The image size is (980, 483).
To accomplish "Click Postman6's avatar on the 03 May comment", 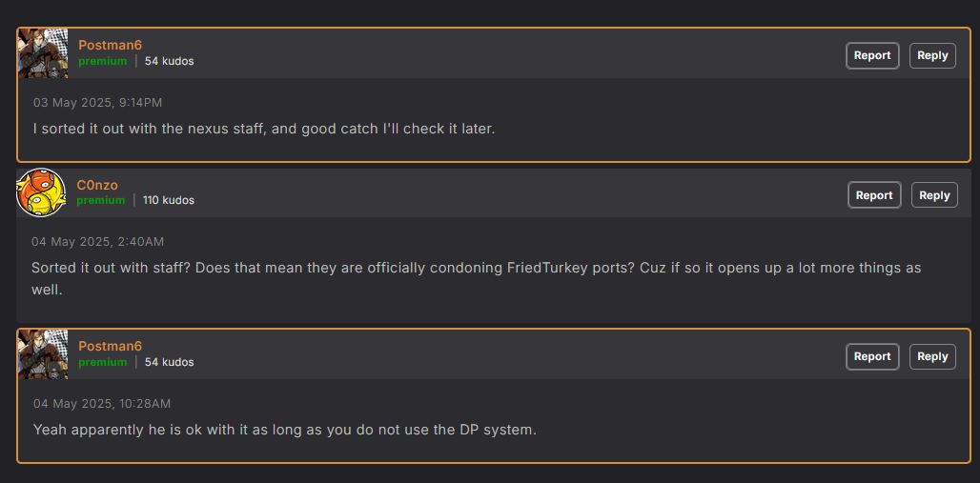I will 43,53.
